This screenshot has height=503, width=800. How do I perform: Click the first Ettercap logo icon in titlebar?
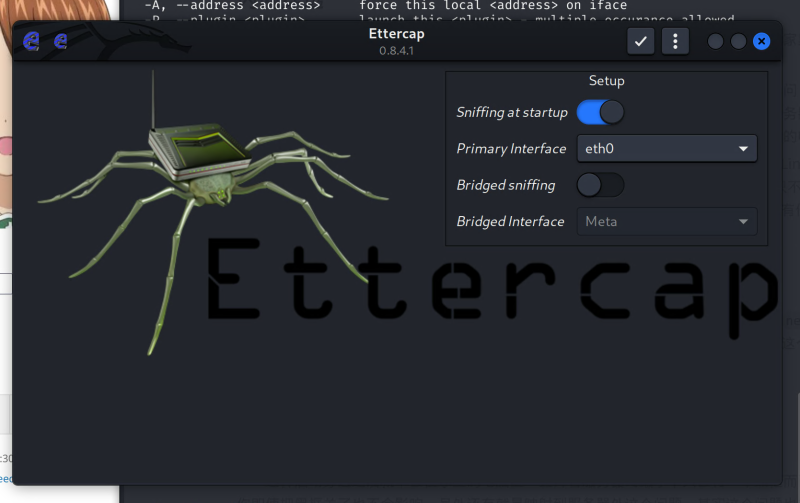coord(32,41)
